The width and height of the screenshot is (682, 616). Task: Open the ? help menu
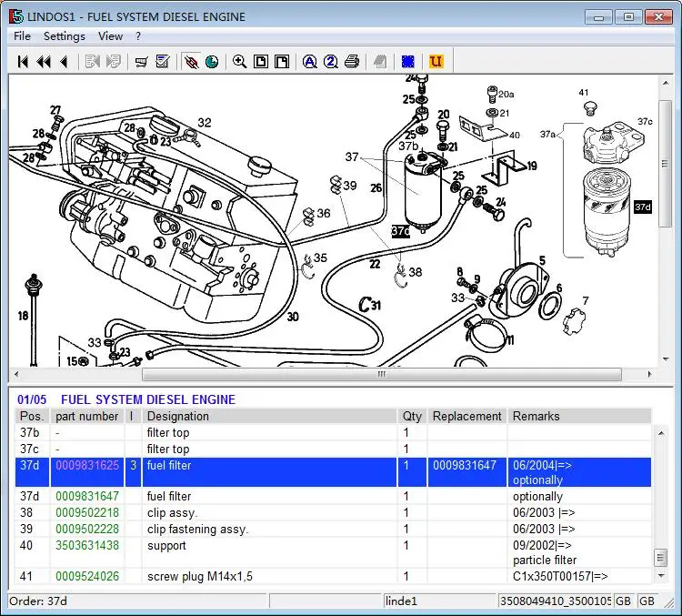[138, 36]
